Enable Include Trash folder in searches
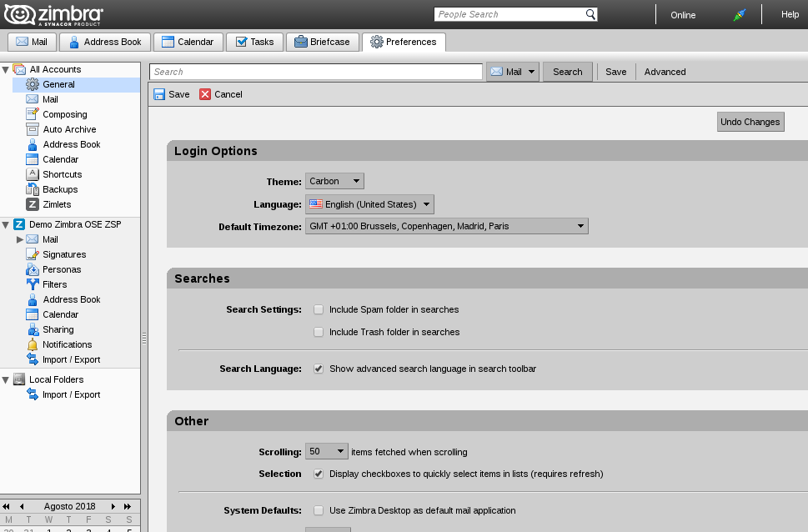This screenshot has width=808, height=532. tap(319, 332)
